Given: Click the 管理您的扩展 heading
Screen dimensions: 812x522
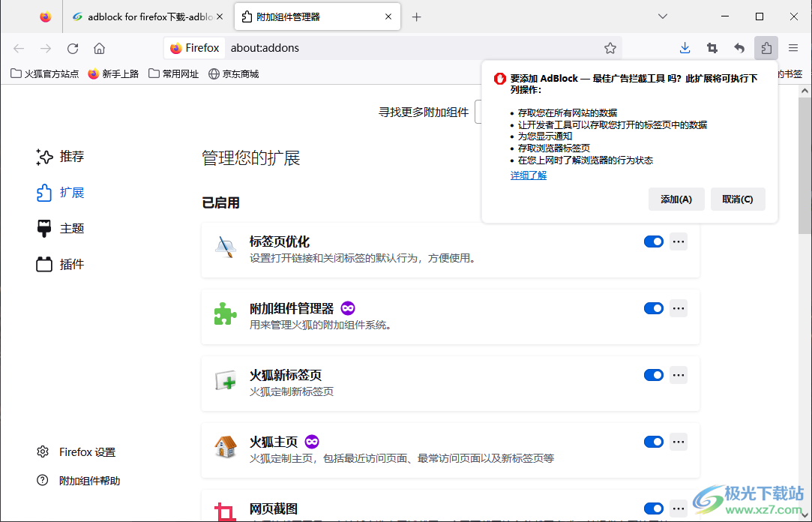Looking at the screenshot, I should [x=251, y=158].
